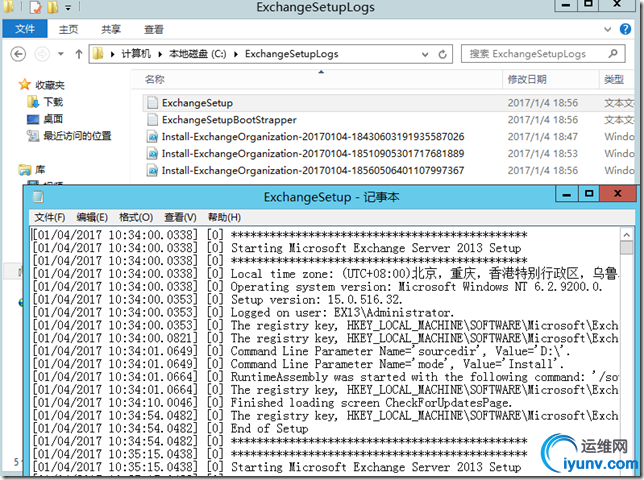The image size is (644, 480).
Task: Click the 本地磁盘 (C:) breadcrumb
Action: click(x=198, y=54)
